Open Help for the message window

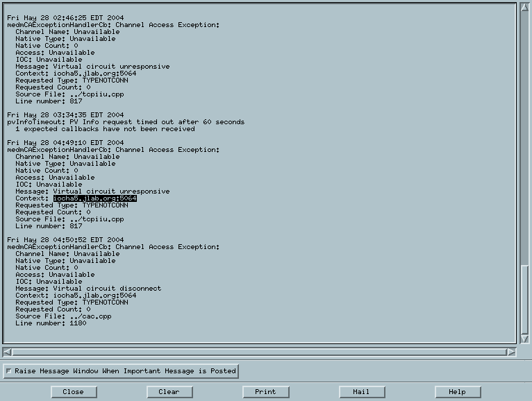(x=458, y=392)
